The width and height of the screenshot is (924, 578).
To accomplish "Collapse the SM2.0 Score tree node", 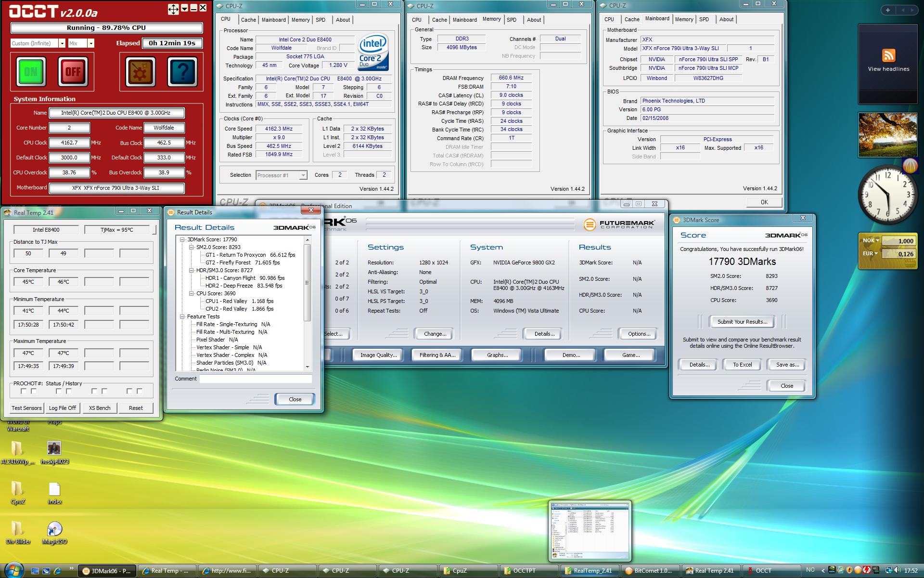I will pyautogui.click(x=192, y=247).
